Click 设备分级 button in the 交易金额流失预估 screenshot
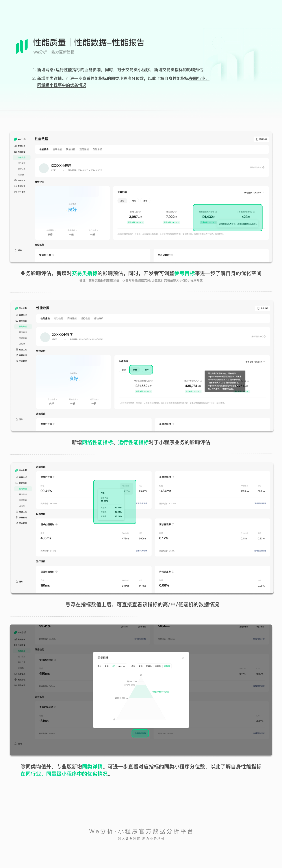The width and height of the screenshot is (282, 868). pos(262,139)
